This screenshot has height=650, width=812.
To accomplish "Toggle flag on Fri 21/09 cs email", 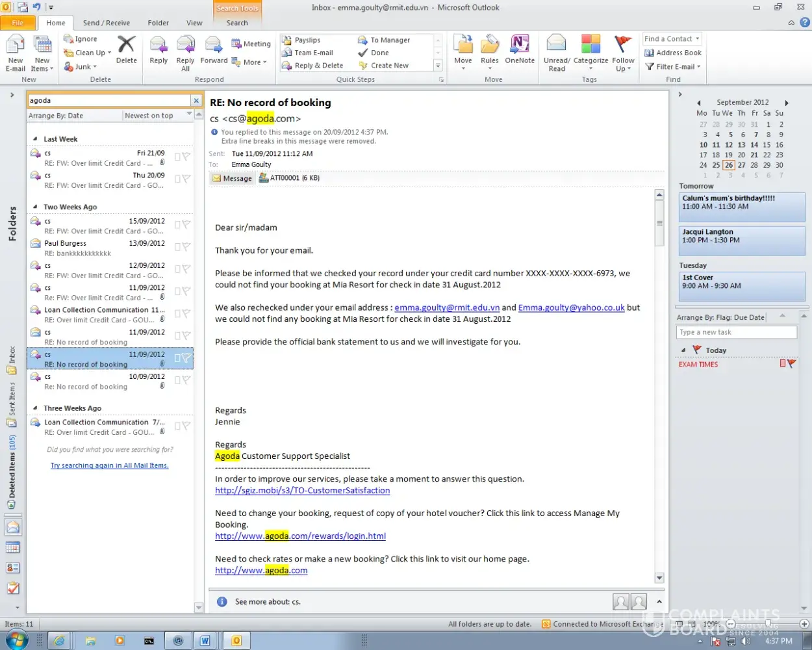I will (x=186, y=157).
